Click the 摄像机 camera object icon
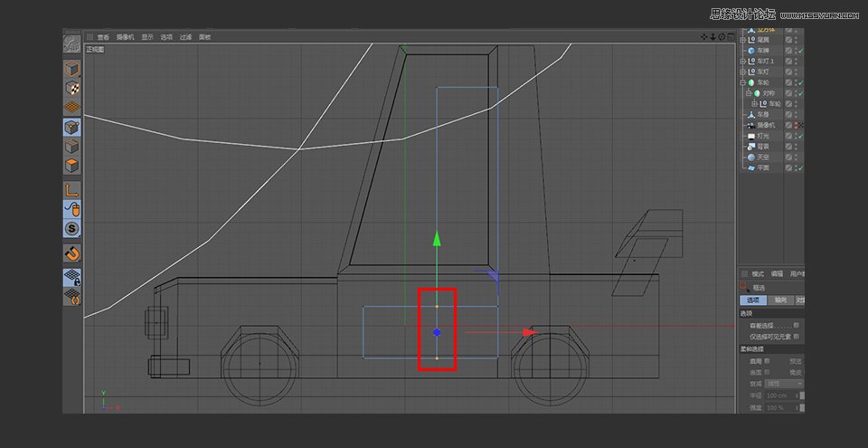868x448 pixels. [751, 125]
